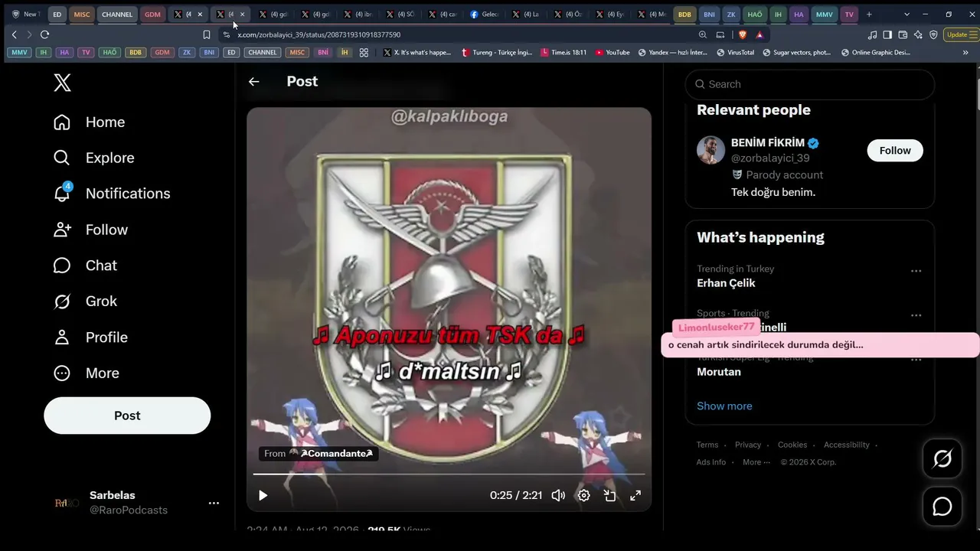980x551 pixels.
Task: Open the floating chat bubble button
Action: click(x=942, y=507)
